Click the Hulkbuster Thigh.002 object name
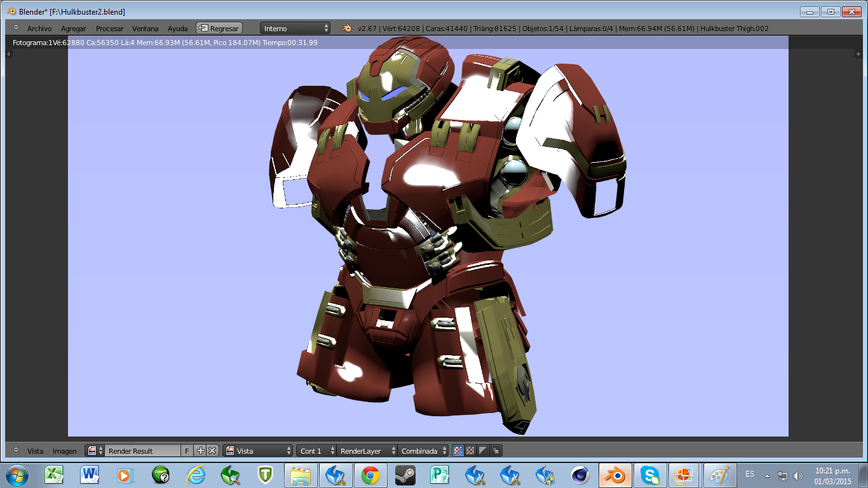 pos(734,29)
